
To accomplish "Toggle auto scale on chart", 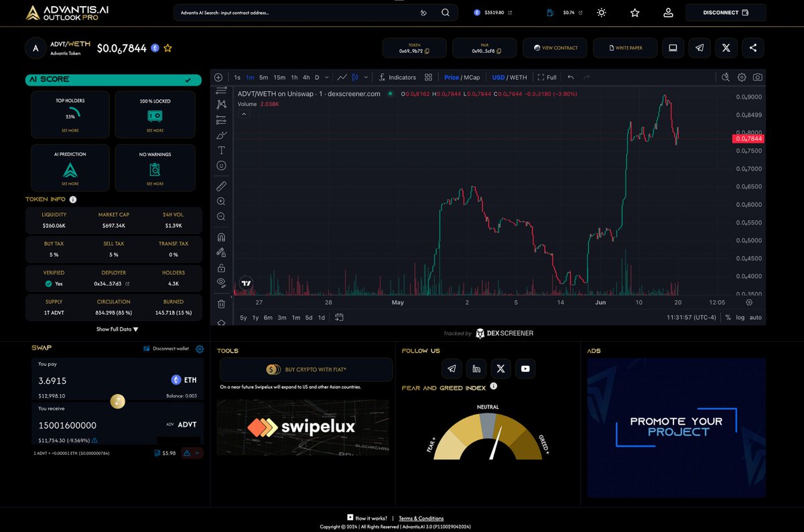I will pos(755,318).
